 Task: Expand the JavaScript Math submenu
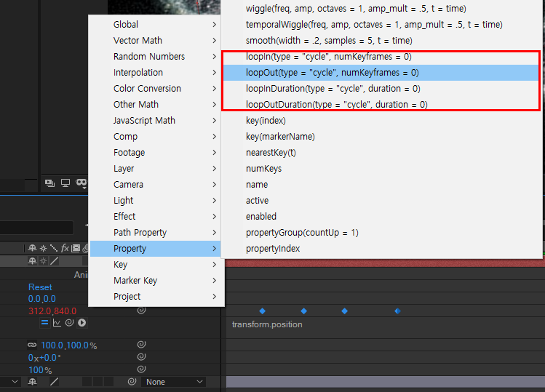pos(155,120)
